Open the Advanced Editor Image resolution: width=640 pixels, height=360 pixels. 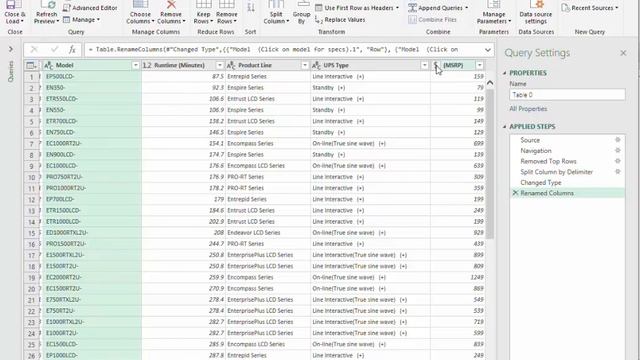click(x=90, y=8)
